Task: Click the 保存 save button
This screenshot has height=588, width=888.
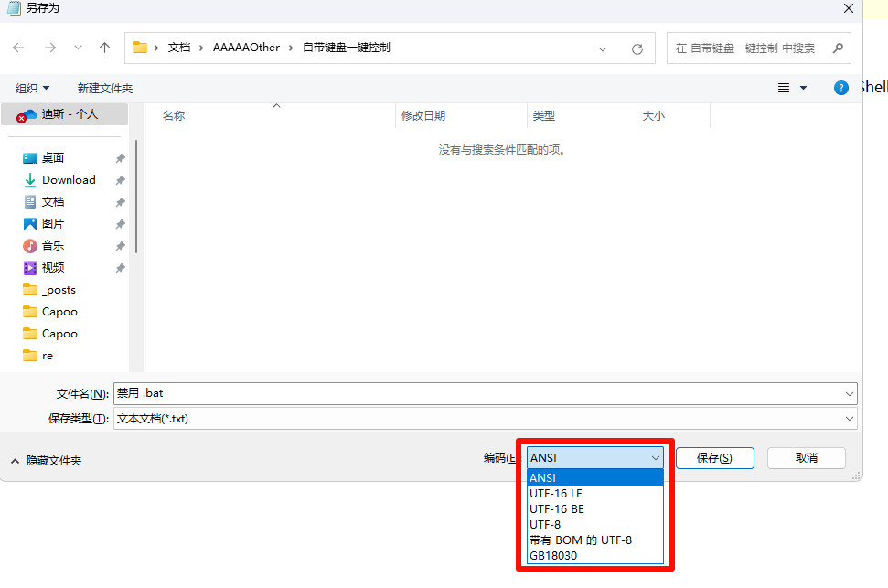Action: (x=713, y=458)
